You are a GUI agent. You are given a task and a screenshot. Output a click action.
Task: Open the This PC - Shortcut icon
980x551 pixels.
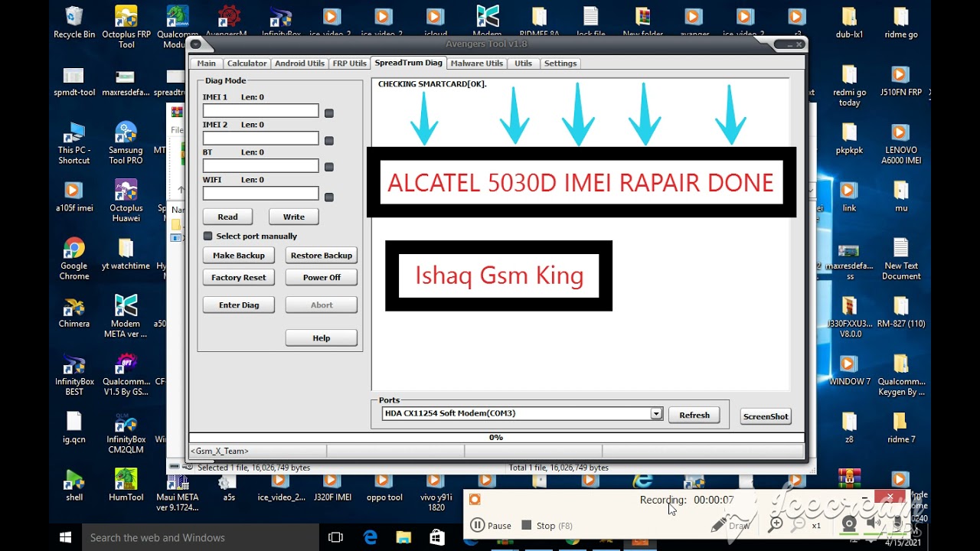[x=74, y=143]
